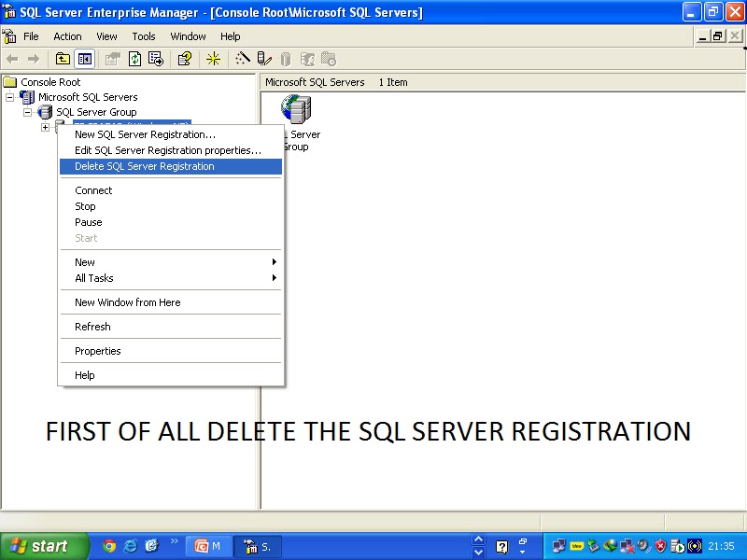The width and height of the screenshot is (747, 560).
Task: Toggle the Show/Hide Console Tree button
Action: pyautogui.click(x=85, y=59)
